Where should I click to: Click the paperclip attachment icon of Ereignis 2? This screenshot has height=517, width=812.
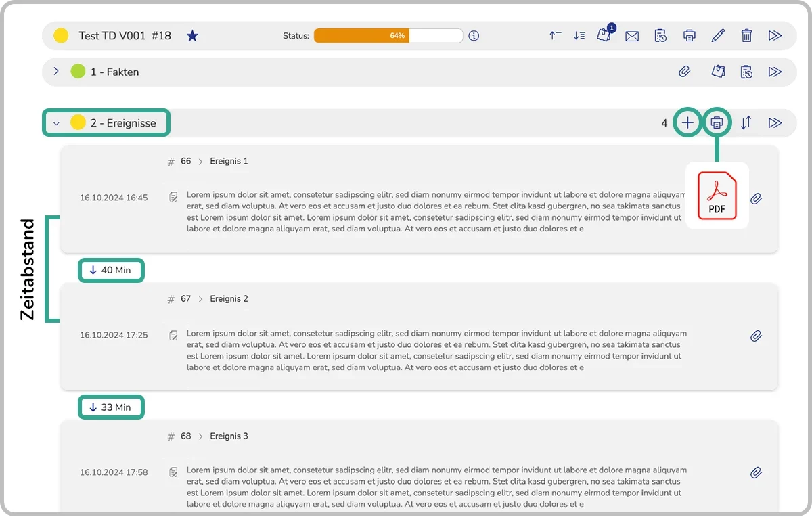click(757, 336)
